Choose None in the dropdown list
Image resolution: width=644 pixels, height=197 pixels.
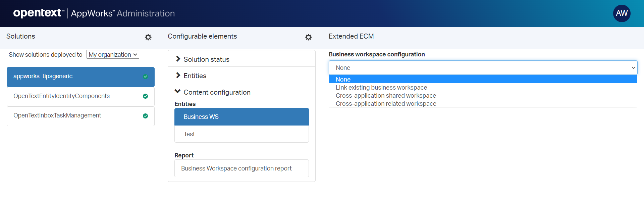point(343,80)
